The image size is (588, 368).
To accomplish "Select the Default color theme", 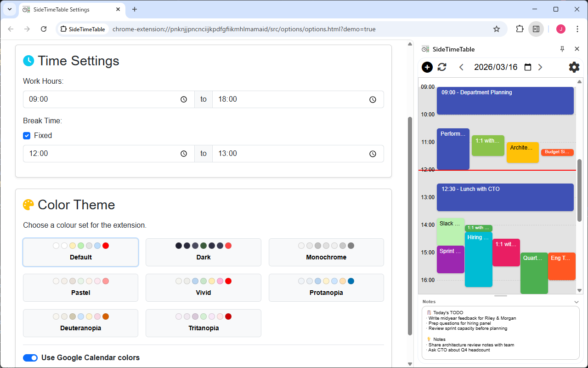I will (81, 252).
